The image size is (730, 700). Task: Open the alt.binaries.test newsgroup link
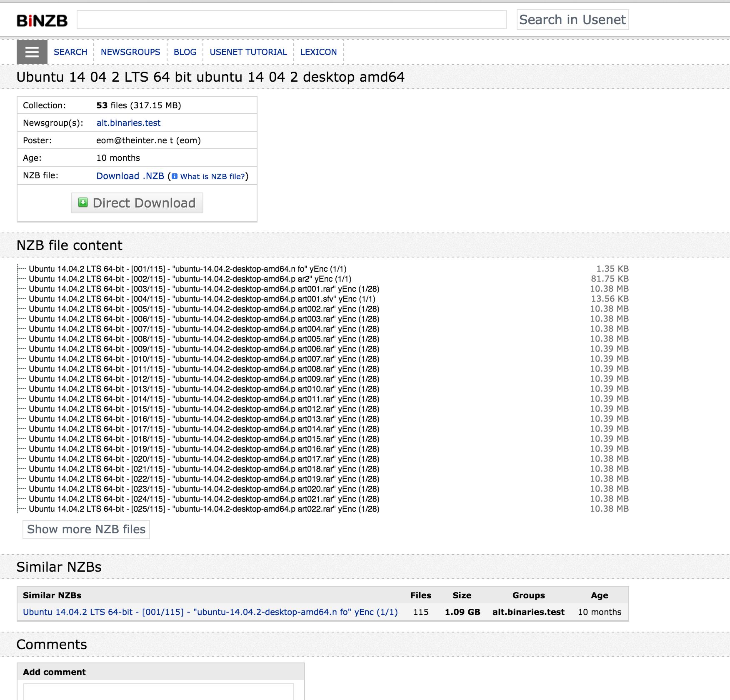tap(129, 122)
